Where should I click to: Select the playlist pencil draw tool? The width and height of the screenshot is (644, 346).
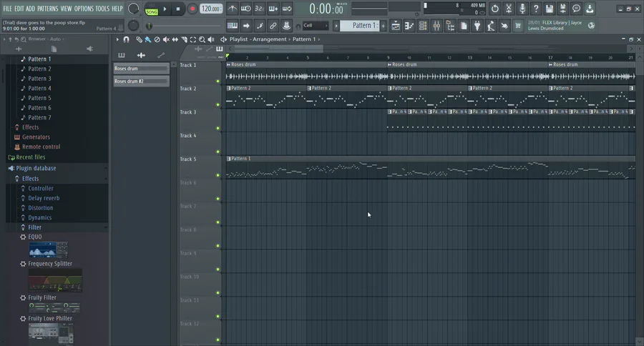(139, 39)
